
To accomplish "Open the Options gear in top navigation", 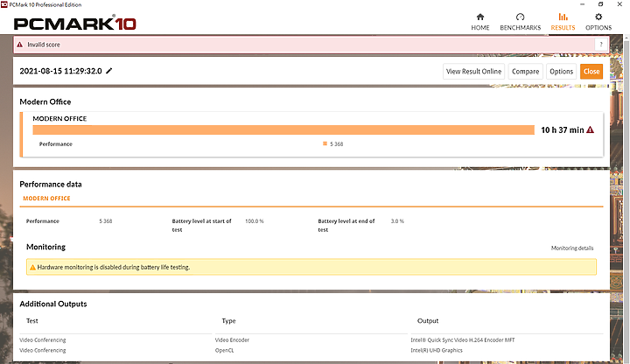I will tap(598, 22).
